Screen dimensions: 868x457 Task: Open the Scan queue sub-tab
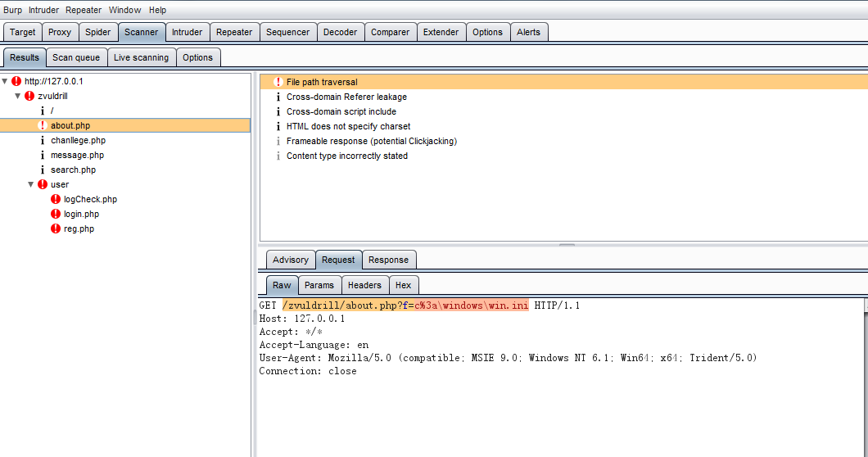[76, 57]
